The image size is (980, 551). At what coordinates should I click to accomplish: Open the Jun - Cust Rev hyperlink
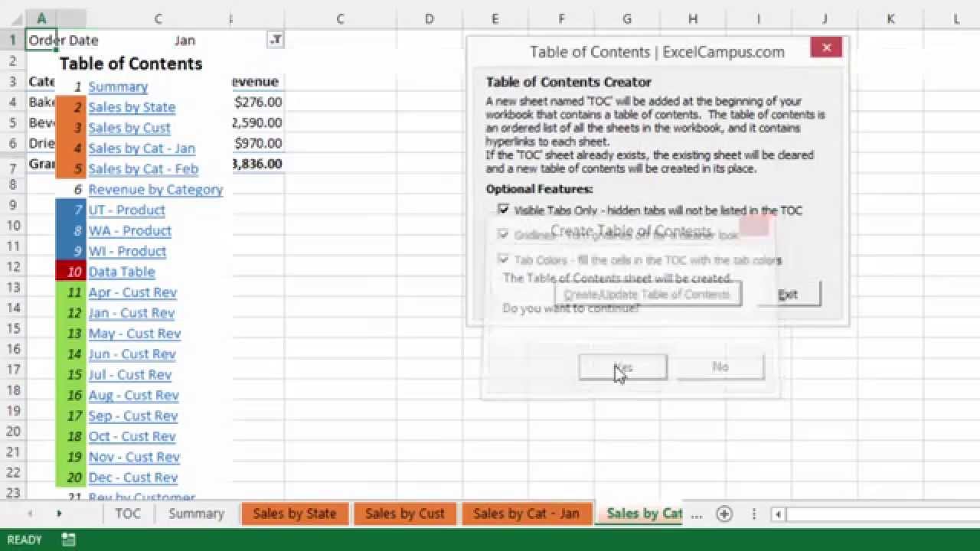132,354
